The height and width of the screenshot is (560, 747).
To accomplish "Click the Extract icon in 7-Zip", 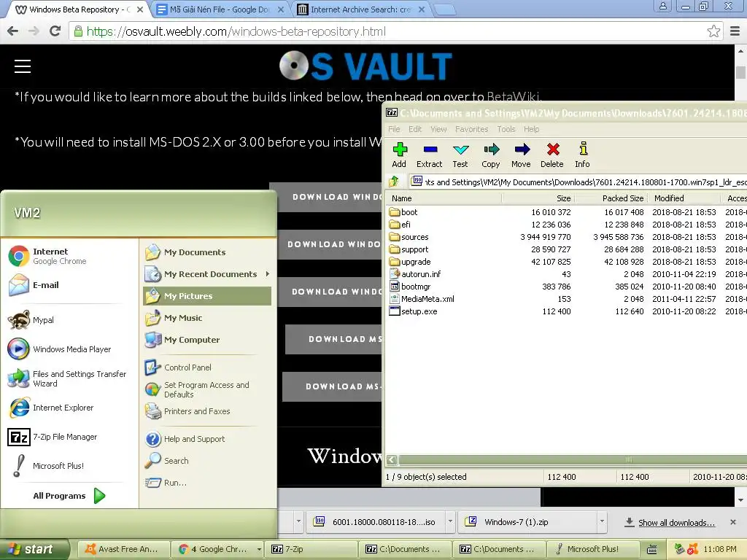I will (x=429, y=155).
